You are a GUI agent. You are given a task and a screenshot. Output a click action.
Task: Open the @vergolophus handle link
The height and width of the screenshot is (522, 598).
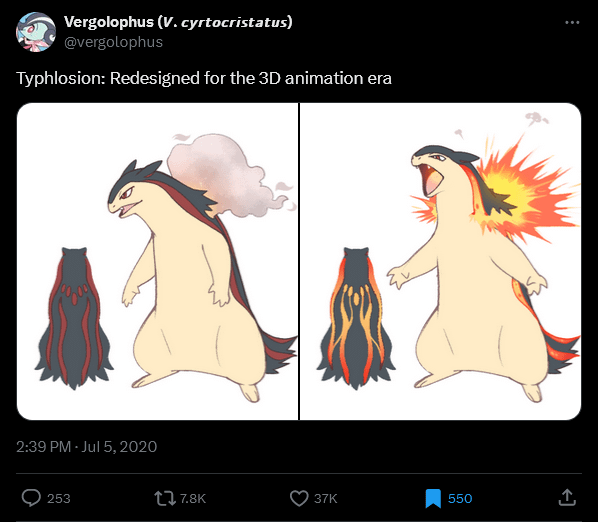pos(113,42)
